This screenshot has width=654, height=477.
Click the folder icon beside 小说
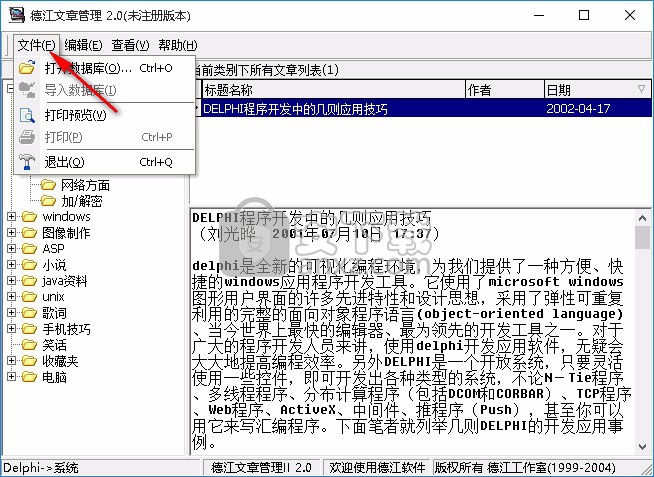point(29,265)
